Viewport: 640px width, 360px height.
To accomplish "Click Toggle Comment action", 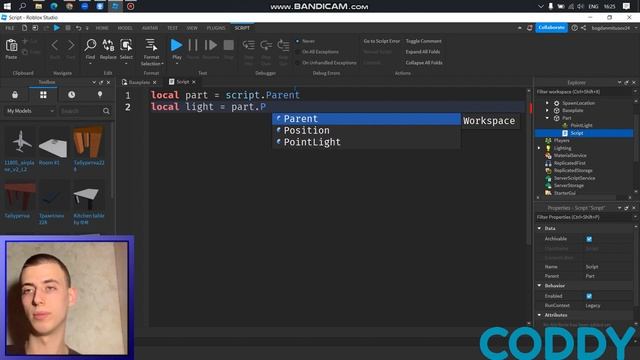I will click(423, 41).
